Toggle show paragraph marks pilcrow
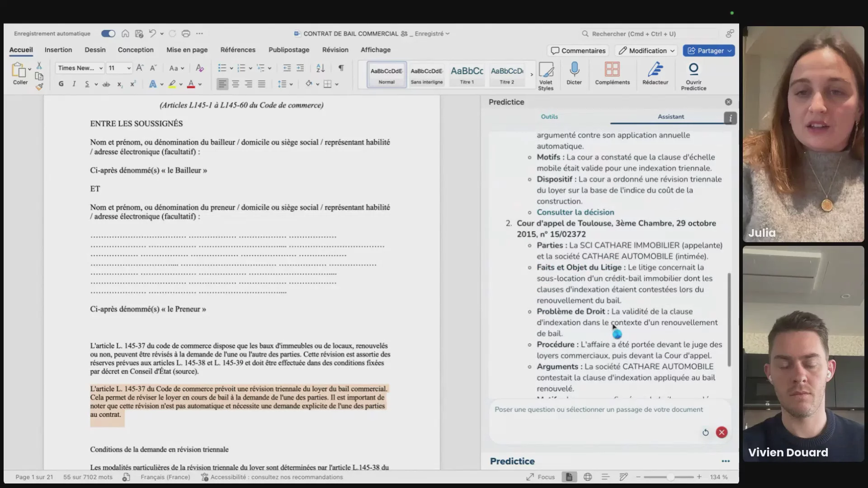Viewport: 868px width, 488px height. (x=341, y=68)
